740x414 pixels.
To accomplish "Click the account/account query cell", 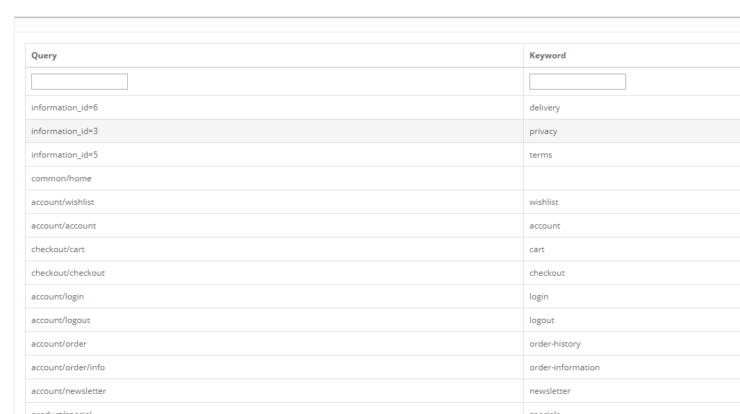I will (274, 226).
